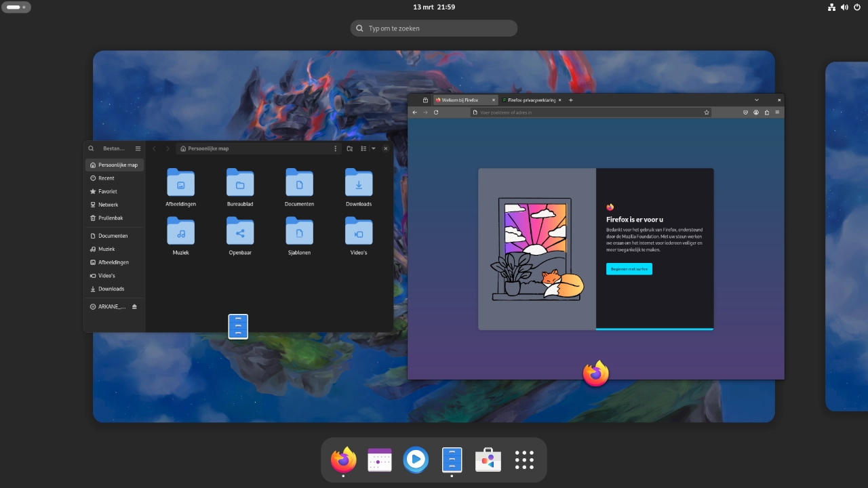The width and height of the screenshot is (868, 488).
Task: Open Prullenbak in the Files sidebar
Action: coord(110,218)
